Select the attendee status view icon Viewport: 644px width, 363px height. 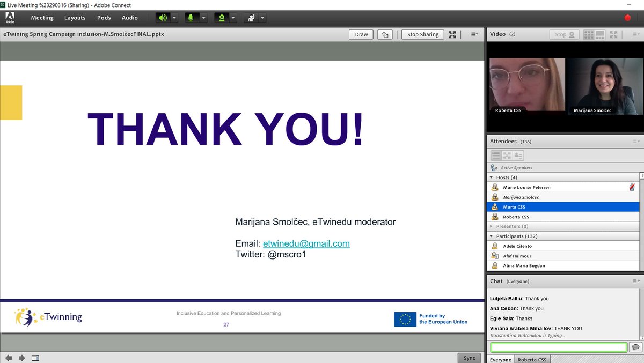[x=519, y=155]
